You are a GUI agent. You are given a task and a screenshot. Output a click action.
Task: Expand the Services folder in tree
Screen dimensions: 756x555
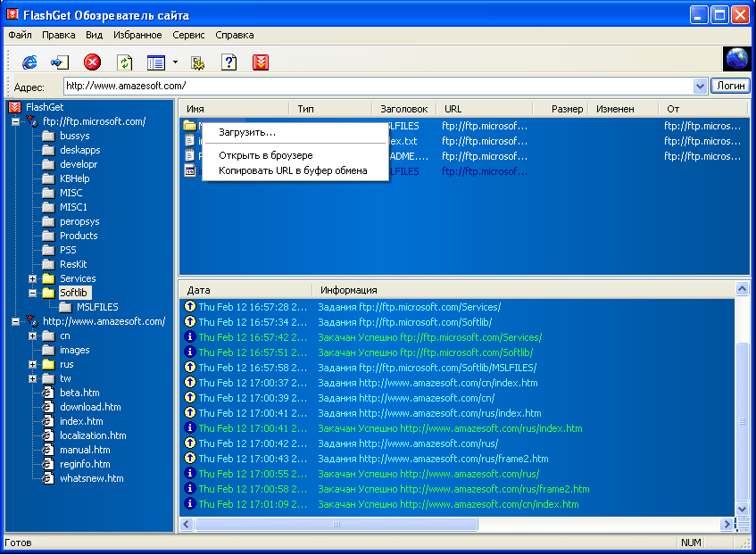tap(33, 278)
